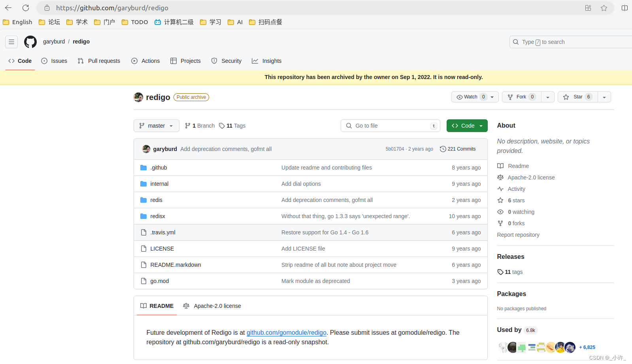Screen dimensions: 632x364
Task: Click the Type / to search box
Action: click(571, 42)
